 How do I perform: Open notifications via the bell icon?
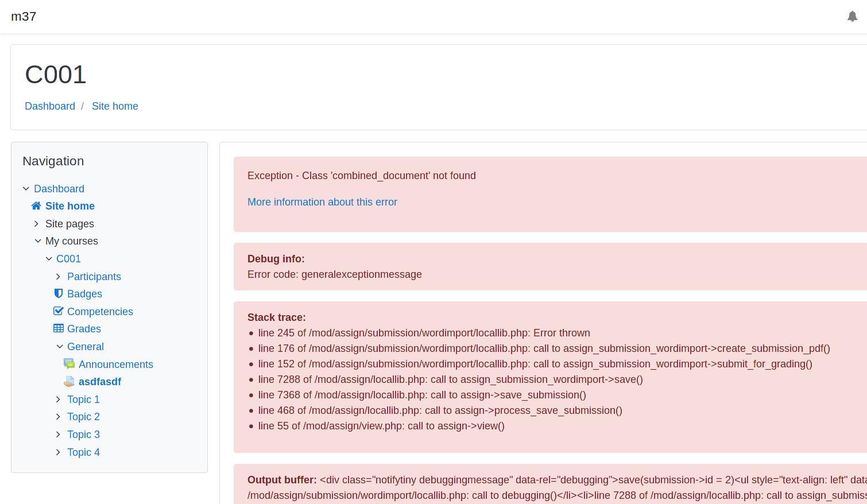click(852, 16)
